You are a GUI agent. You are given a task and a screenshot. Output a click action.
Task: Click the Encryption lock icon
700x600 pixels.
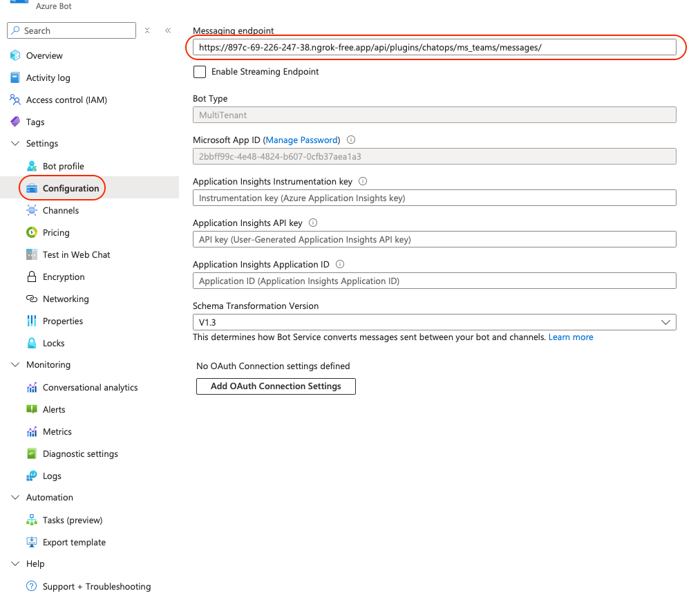32,276
